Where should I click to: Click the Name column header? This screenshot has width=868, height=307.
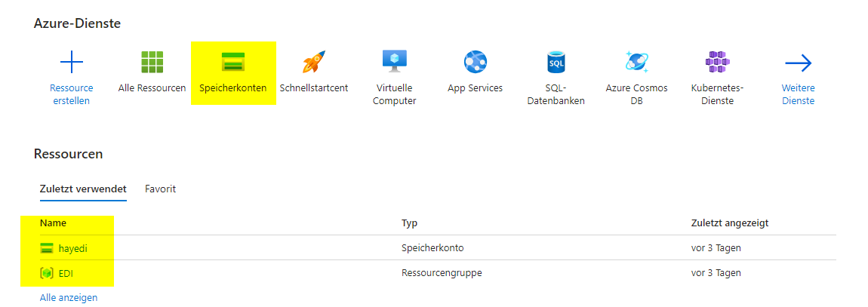coord(53,223)
